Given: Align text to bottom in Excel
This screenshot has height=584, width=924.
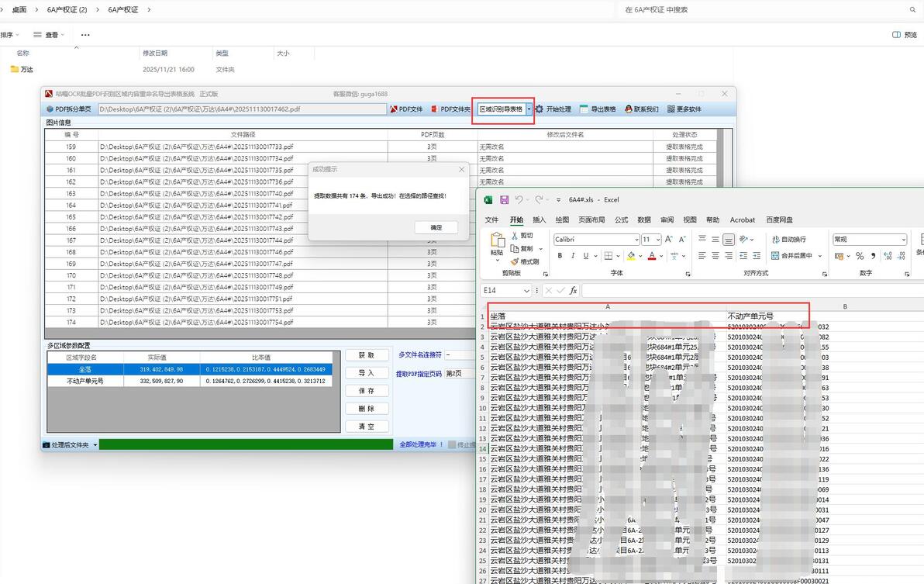Looking at the screenshot, I should tap(729, 239).
